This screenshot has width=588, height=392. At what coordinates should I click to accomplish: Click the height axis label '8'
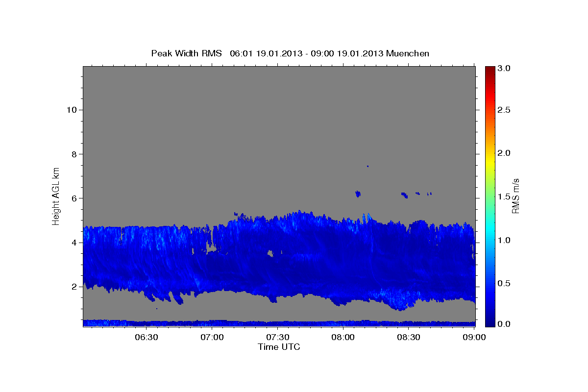[73, 154]
